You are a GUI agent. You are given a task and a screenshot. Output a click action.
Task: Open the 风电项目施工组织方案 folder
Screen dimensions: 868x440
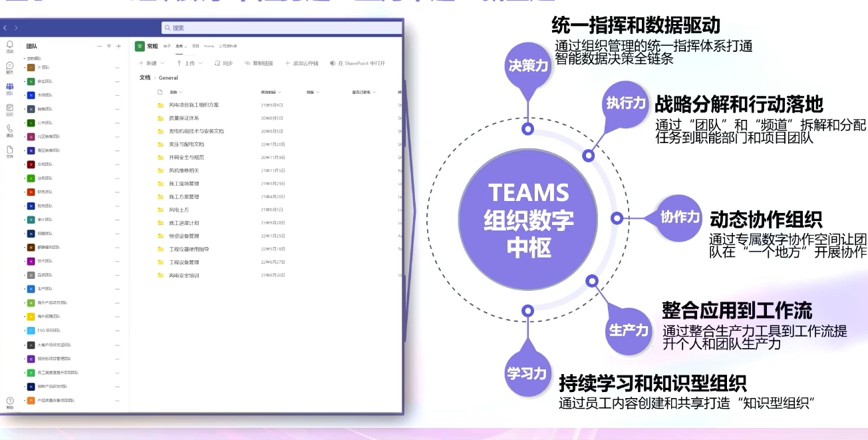(194, 105)
